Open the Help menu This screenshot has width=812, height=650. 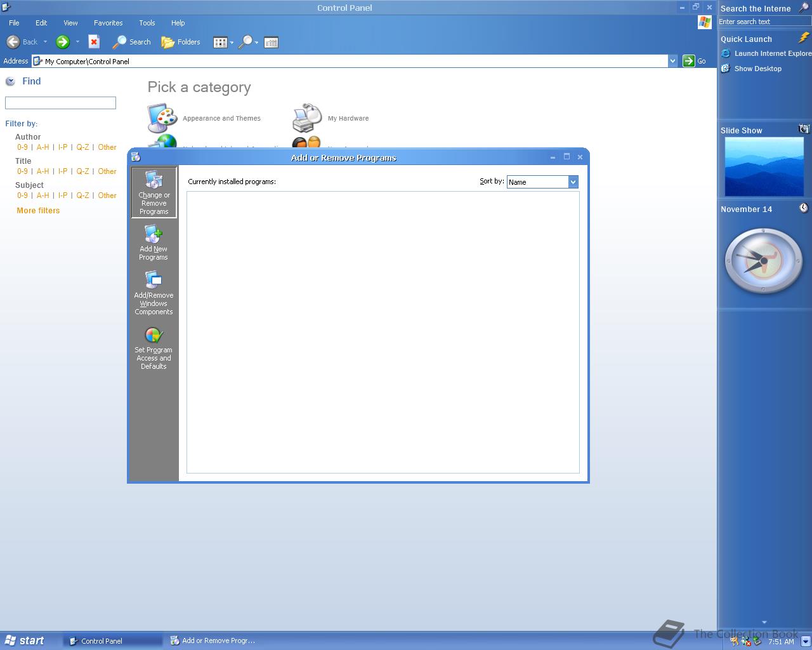178,23
